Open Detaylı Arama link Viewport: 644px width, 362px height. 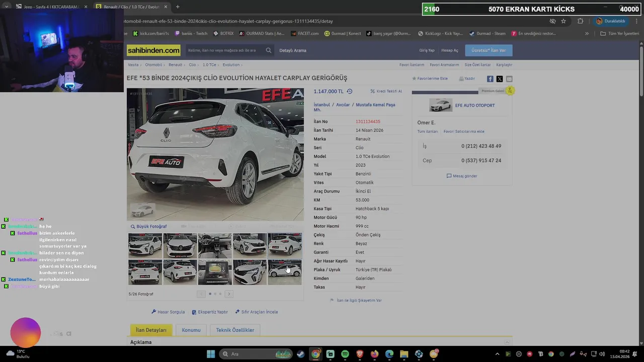pos(293,50)
